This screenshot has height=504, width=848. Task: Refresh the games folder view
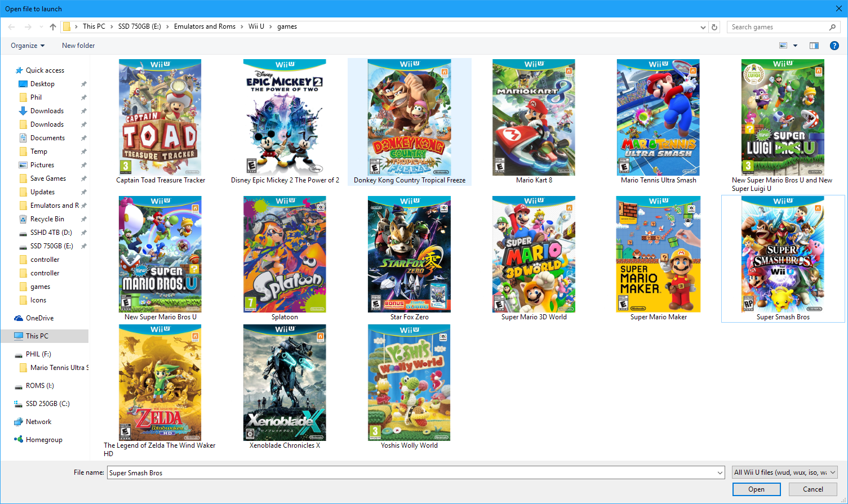(x=714, y=26)
